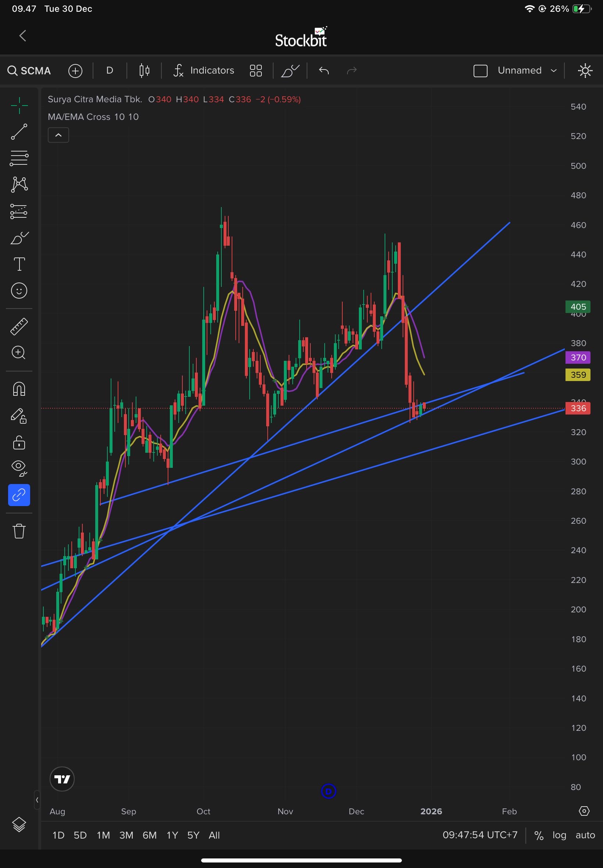Open the emoji sticker tool
Viewport: 603px width, 868px height.
(19, 291)
